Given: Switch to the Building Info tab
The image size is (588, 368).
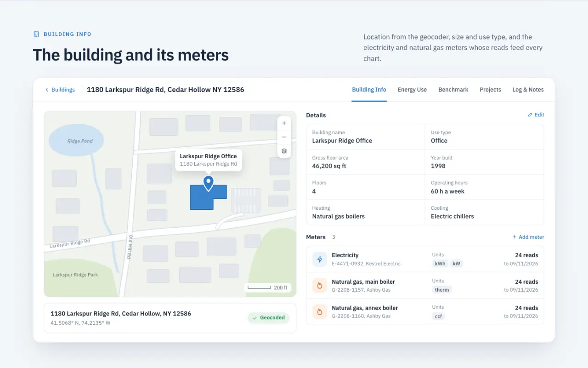Looking at the screenshot, I should [x=369, y=90].
